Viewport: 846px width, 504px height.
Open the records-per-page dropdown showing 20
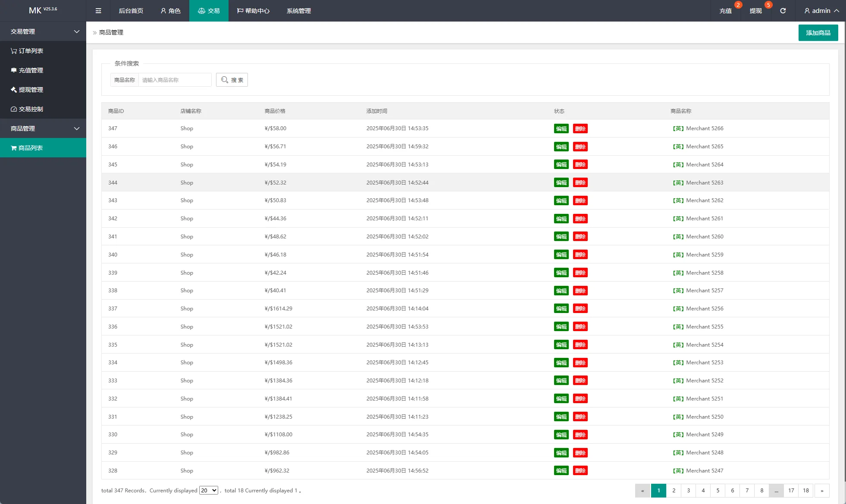[x=209, y=491]
